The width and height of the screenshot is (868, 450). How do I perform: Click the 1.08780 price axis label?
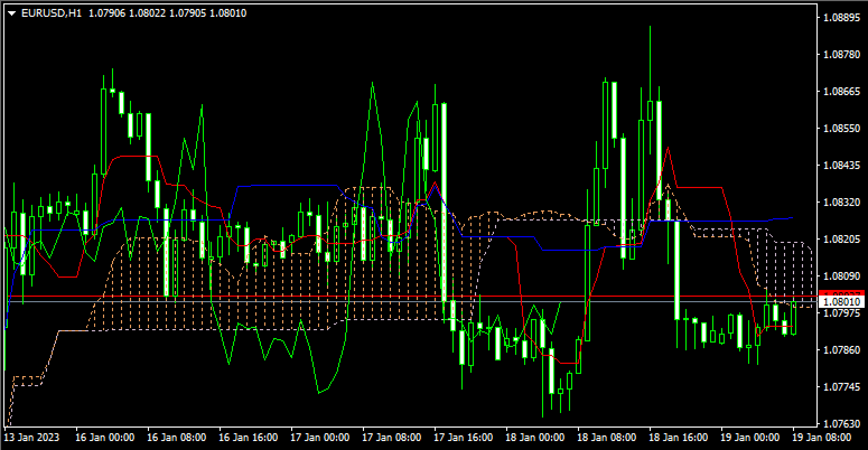point(841,54)
